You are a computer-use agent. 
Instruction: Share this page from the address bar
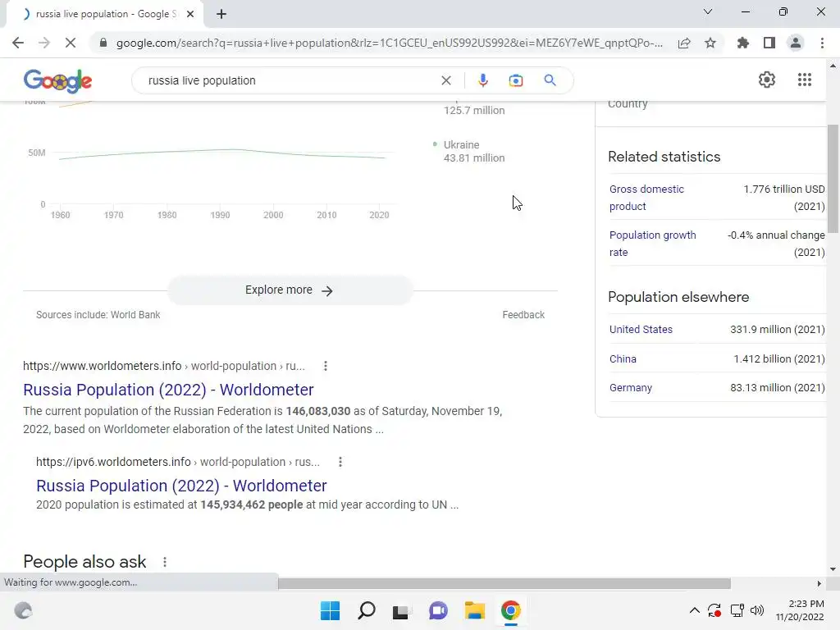(x=684, y=43)
